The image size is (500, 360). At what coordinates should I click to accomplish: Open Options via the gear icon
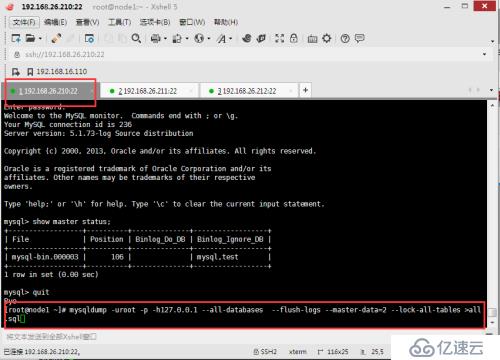point(327,39)
